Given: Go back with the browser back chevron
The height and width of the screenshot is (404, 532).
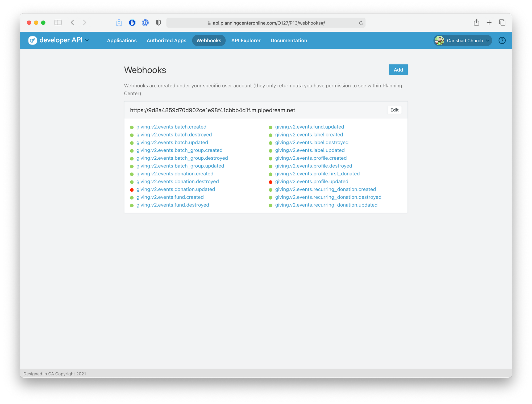Looking at the screenshot, I should click(72, 23).
